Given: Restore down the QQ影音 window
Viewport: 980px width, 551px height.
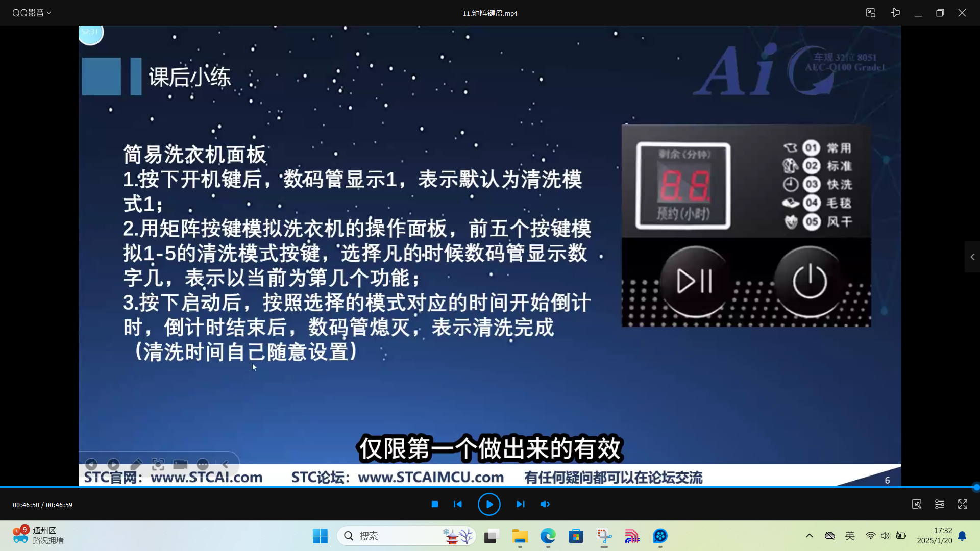Looking at the screenshot, I should (940, 13).
